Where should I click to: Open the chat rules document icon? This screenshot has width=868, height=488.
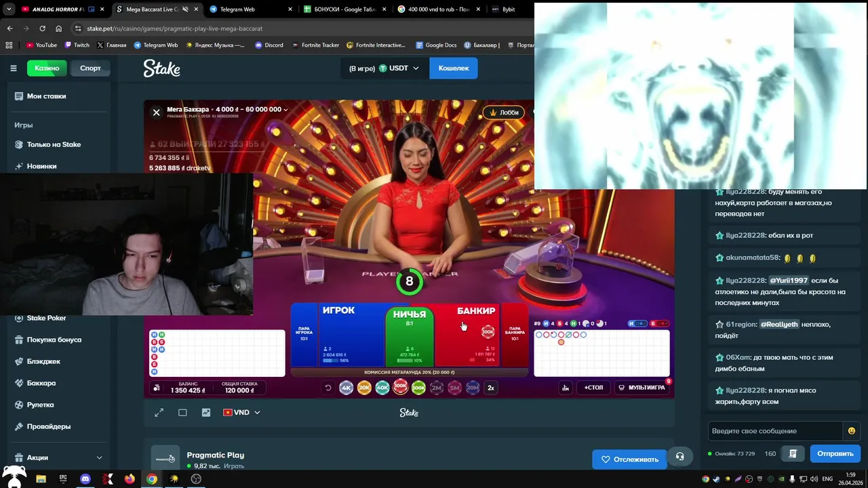[x=792, y=453]
